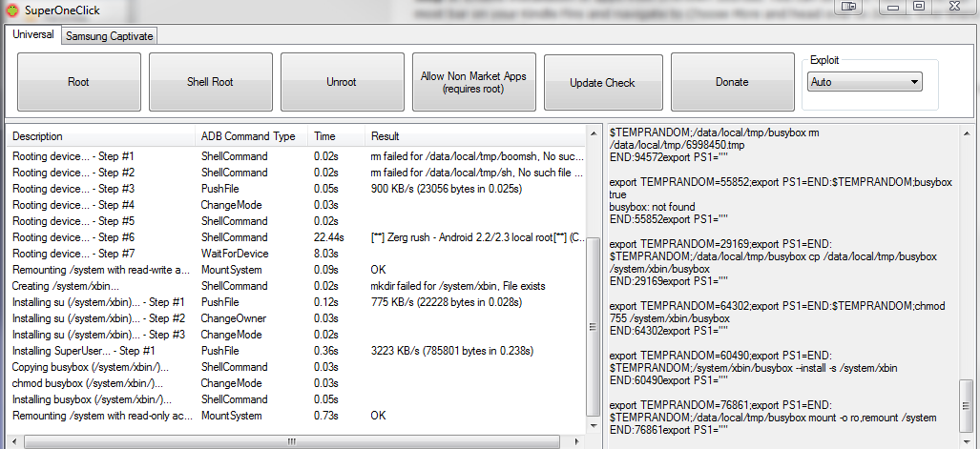Switch to the Universal tab
This screenshot has width=980, height=449.
point(33,35)
